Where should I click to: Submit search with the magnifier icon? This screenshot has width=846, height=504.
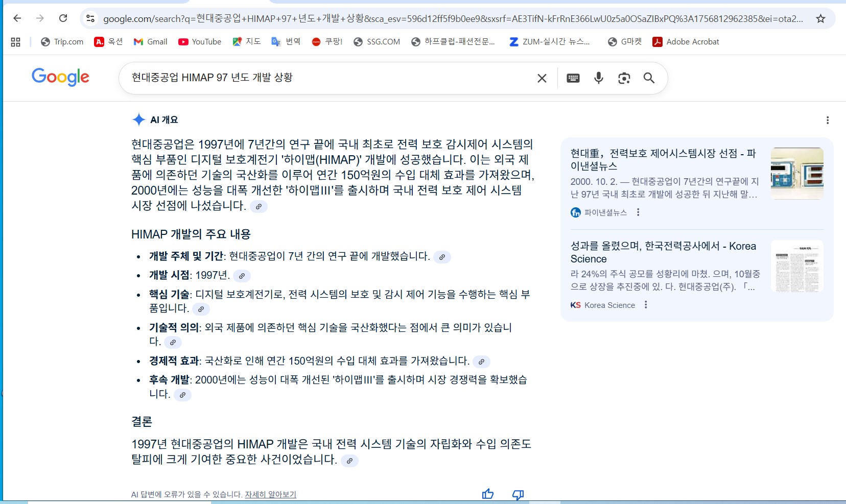(649, 78)
